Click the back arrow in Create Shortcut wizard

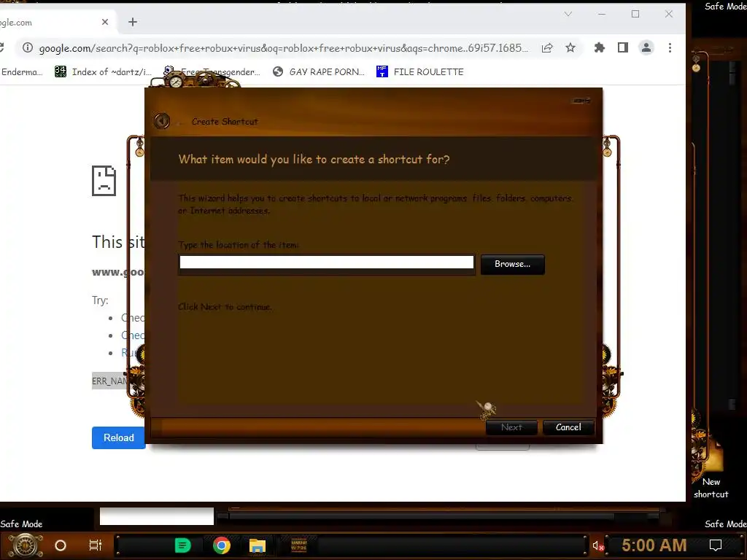[162, 121]
